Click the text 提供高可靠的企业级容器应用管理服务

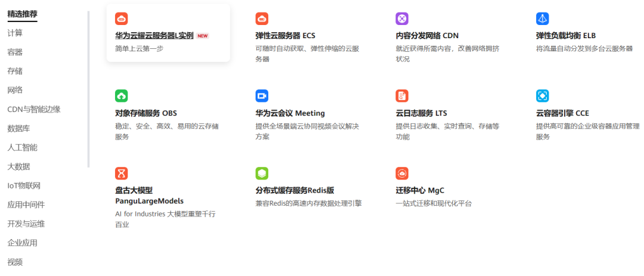(588, 131)
